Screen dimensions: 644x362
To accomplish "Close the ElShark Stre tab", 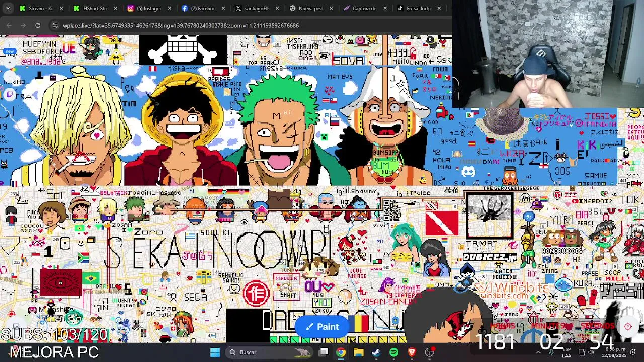I will (x=115, y=8).
